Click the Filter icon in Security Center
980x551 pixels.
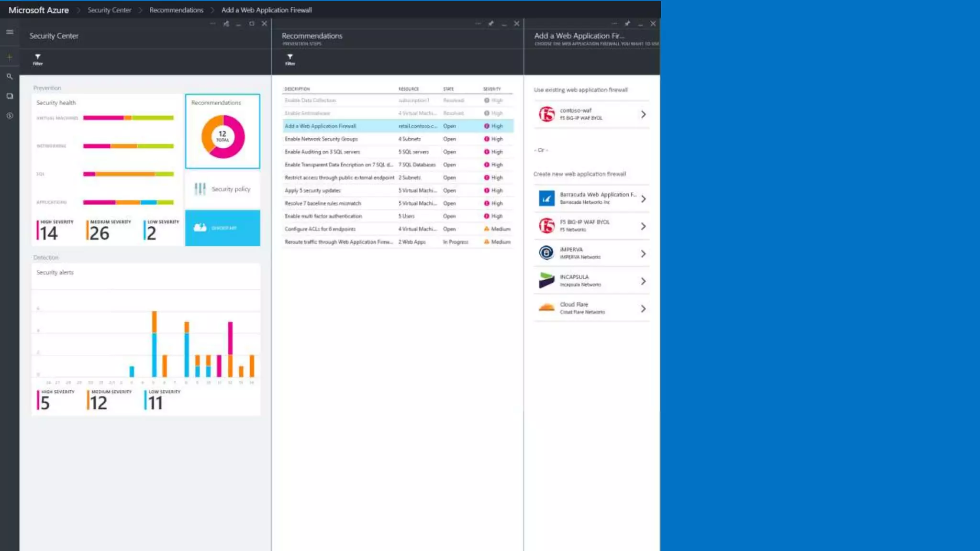click(x=38, y=59)
